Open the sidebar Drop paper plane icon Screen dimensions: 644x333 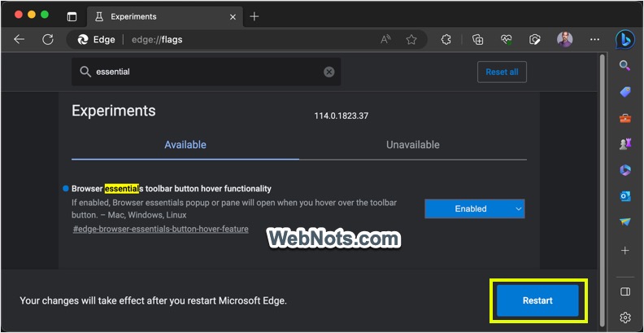coord(625,222)
